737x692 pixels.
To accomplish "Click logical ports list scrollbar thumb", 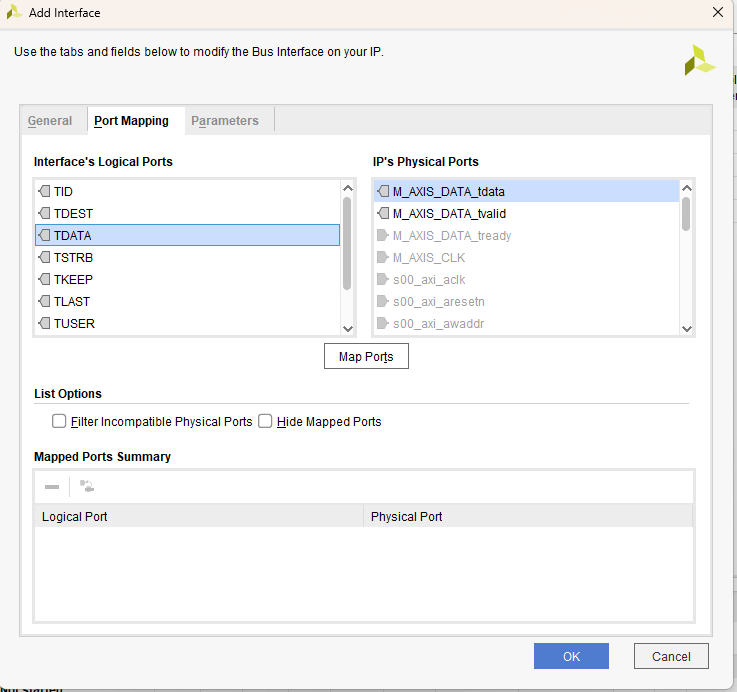I will tap(347, 244).
